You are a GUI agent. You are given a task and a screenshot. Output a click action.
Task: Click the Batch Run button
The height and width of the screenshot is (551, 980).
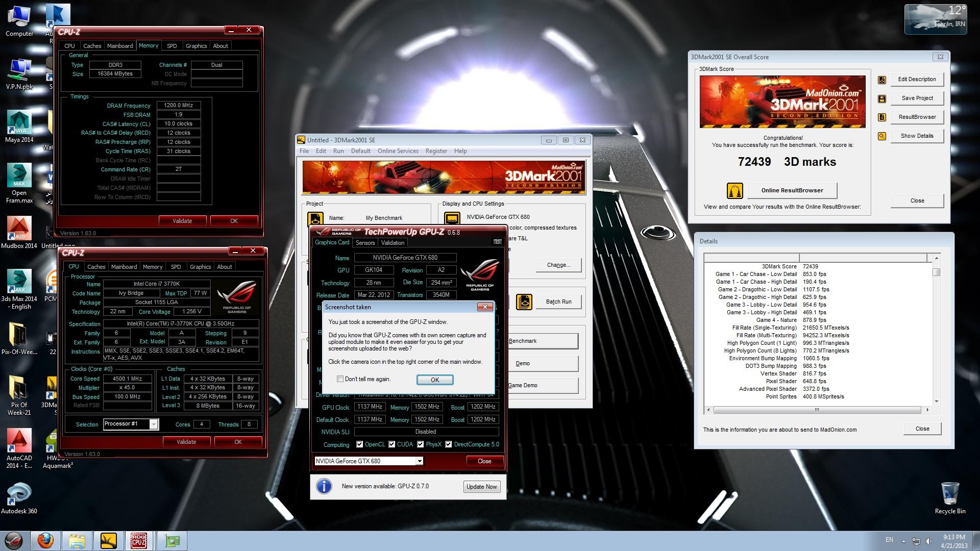pos(558,302)
